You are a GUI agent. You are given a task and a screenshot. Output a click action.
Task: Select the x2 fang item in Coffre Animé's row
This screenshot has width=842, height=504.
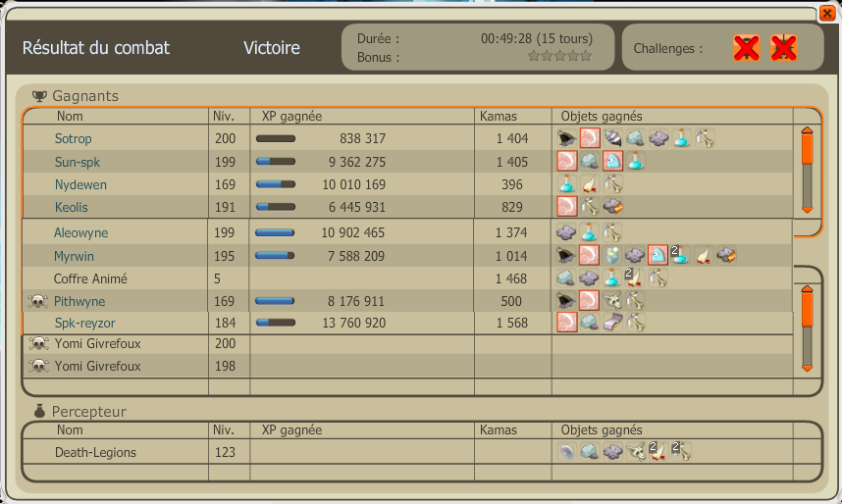point(634,278)
